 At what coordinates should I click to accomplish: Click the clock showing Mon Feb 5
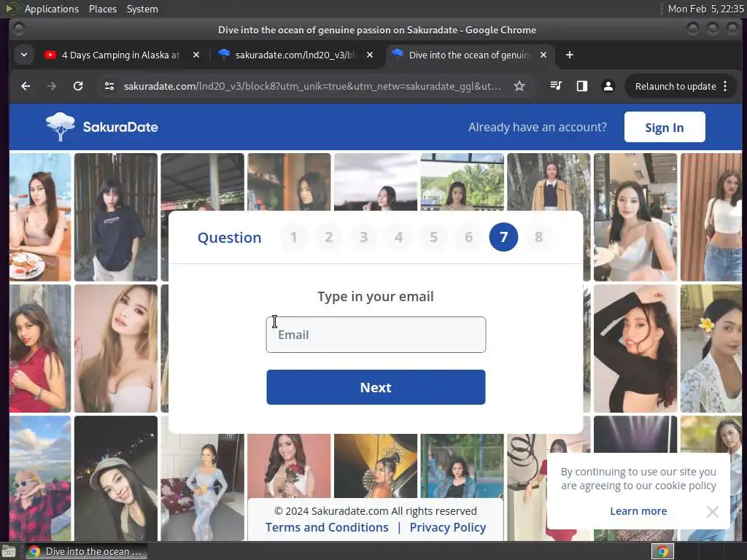click(705, 9)
